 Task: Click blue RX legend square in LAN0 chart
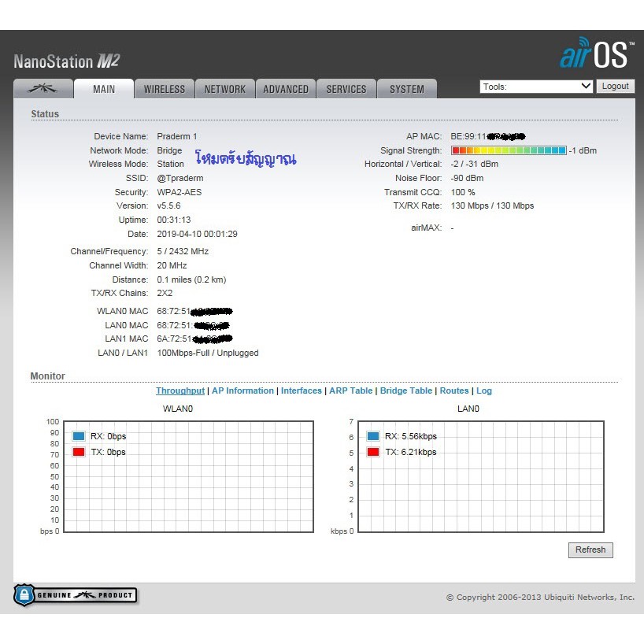point(373,436)
